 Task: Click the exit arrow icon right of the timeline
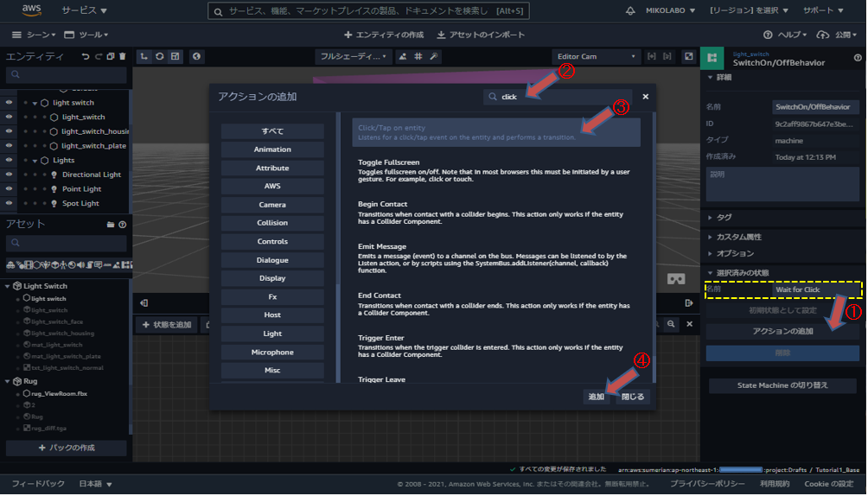pos(689,303)
